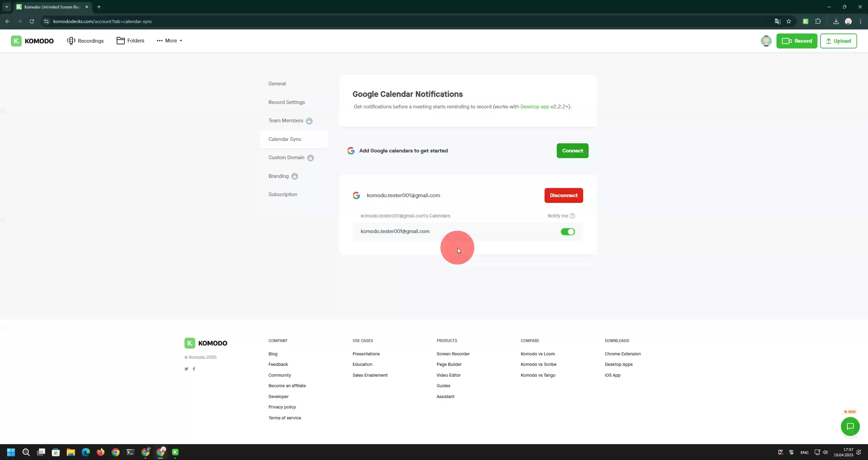Open the browser Downloads panel

pyautogui.click(x=836, y=21)
